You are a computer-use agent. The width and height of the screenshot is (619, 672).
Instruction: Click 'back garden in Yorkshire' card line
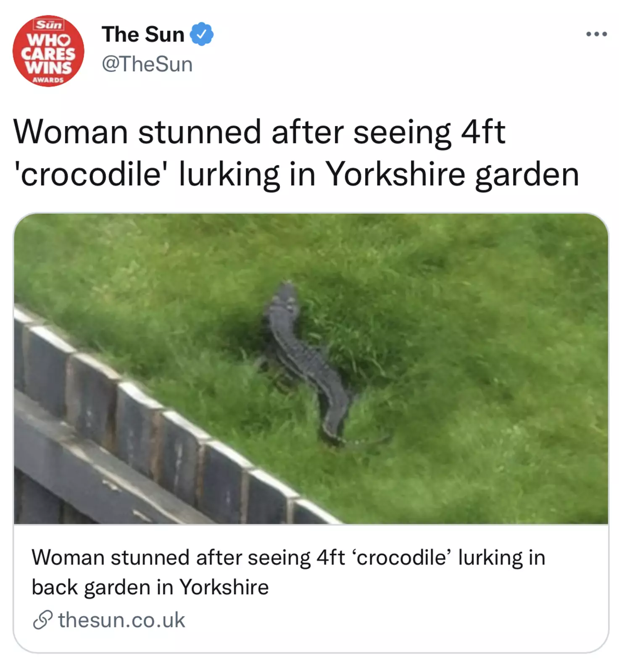click(x=150, y=587)
